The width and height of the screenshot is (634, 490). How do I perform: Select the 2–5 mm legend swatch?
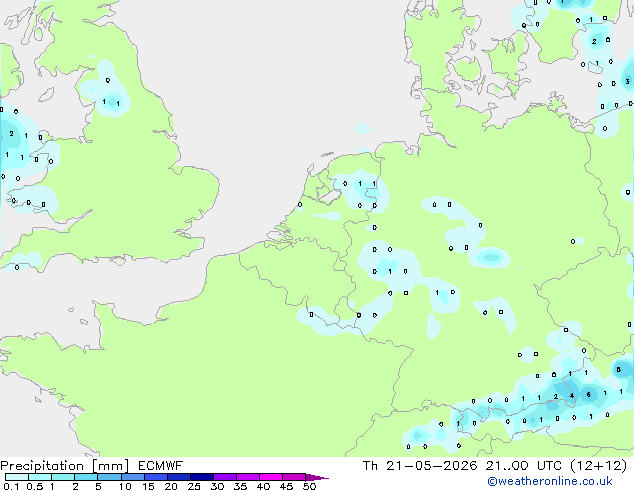pyautogui.click(x=86, y=477)
